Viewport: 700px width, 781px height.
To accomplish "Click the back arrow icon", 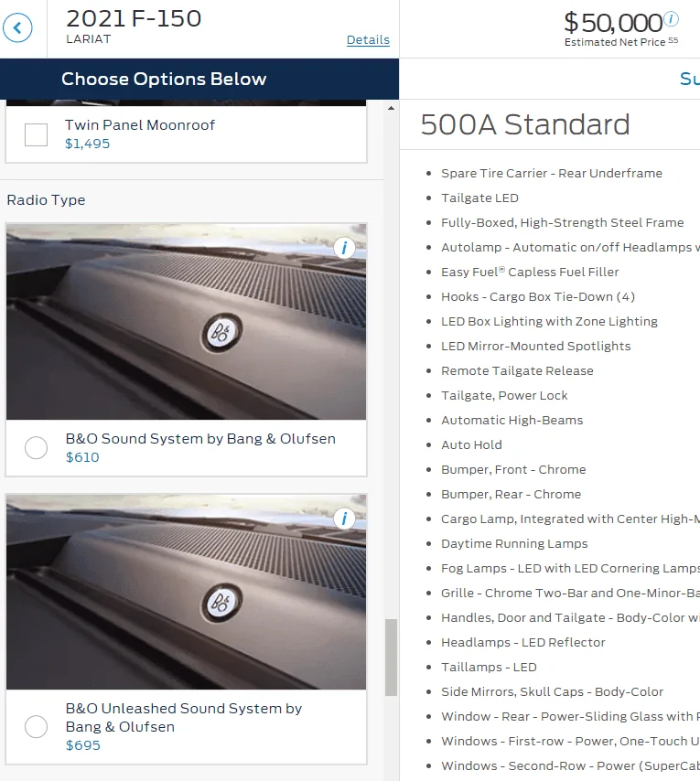I will pos(17,27).
